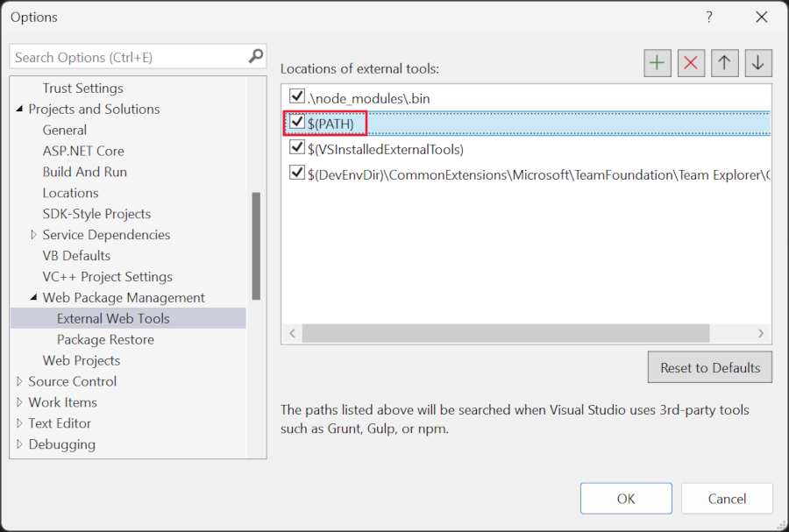Expand the Debugging node
This screenshot has width=789, height=532.
pyautogui.click(x=19, y=444)
